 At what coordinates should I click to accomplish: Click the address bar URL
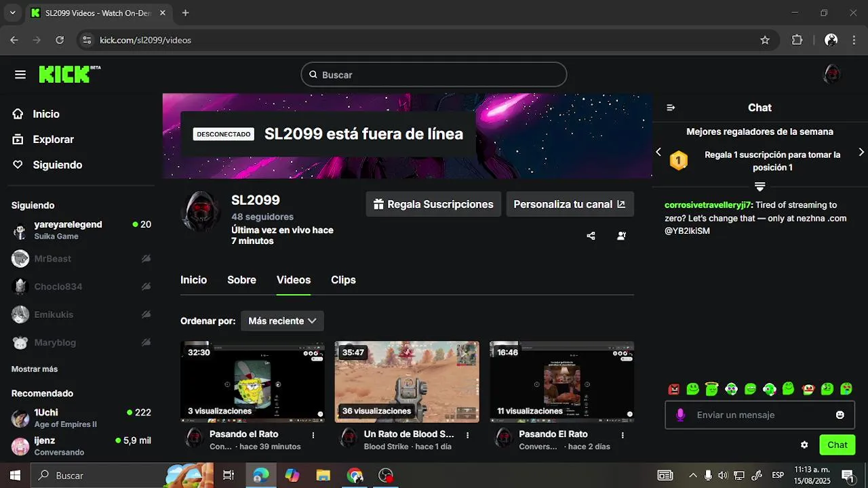coord(146,40)
